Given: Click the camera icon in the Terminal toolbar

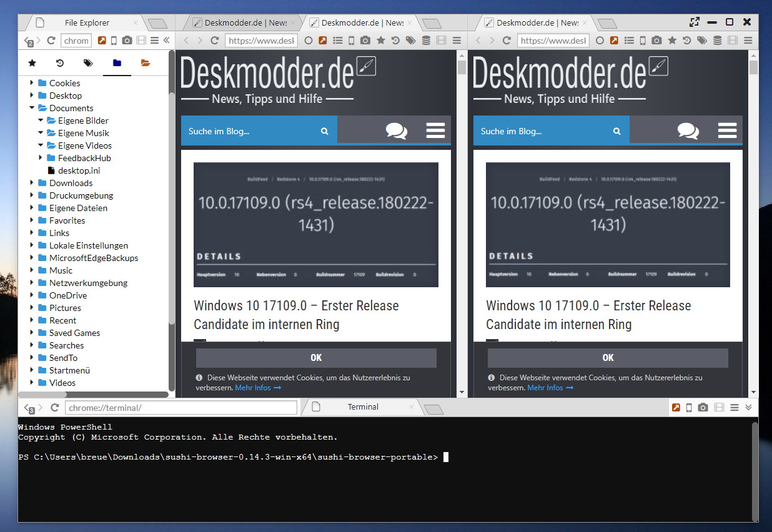Looking at the screenshot, I should coord(703,408).
